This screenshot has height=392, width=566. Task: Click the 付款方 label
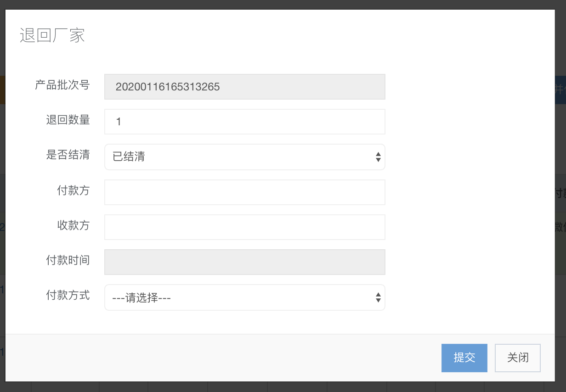[73, 190]
